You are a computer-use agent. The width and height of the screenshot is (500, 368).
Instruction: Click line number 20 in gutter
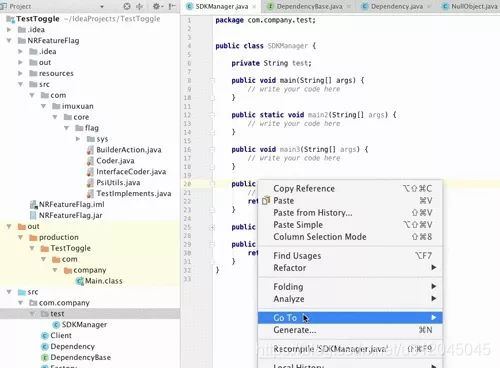point(187,184)
